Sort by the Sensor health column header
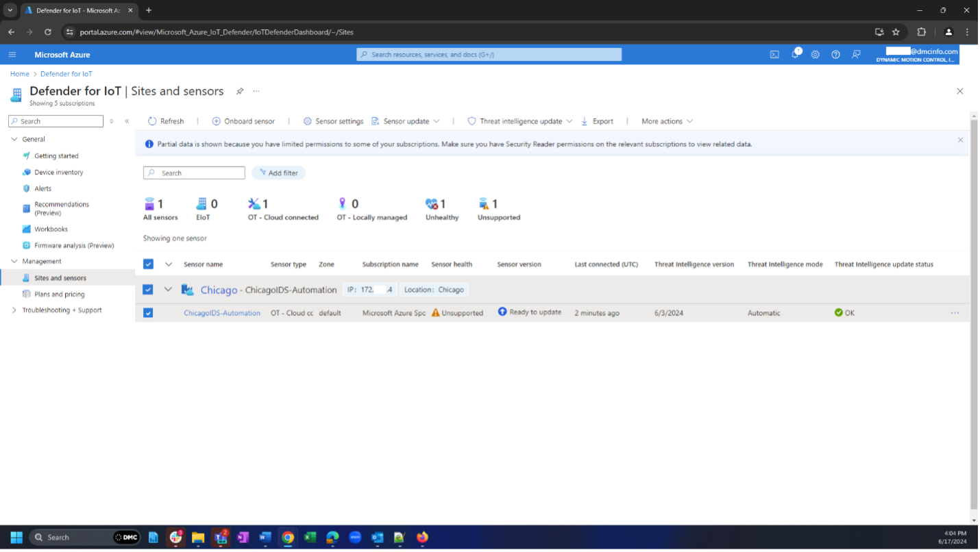Viewport: 980px width, 552px height. [x=452, y=264]
